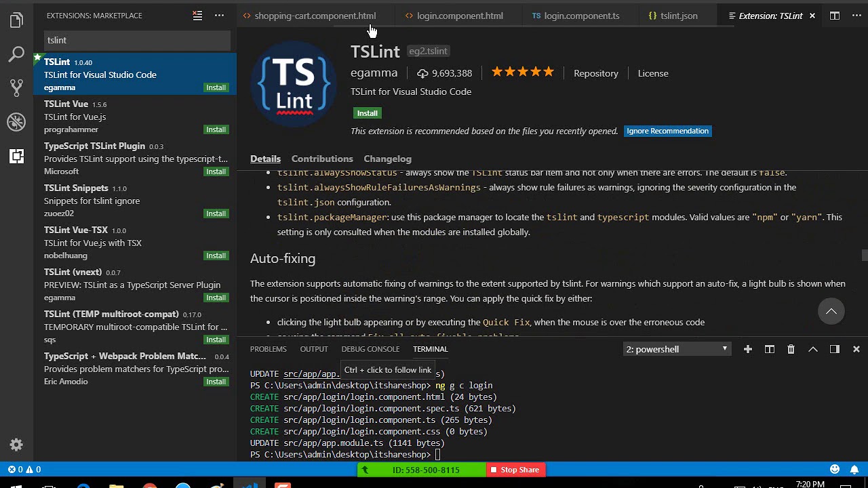Click the scroll-to-top arrow button
This screenshot has height=488, width=868.
point(831,311)
